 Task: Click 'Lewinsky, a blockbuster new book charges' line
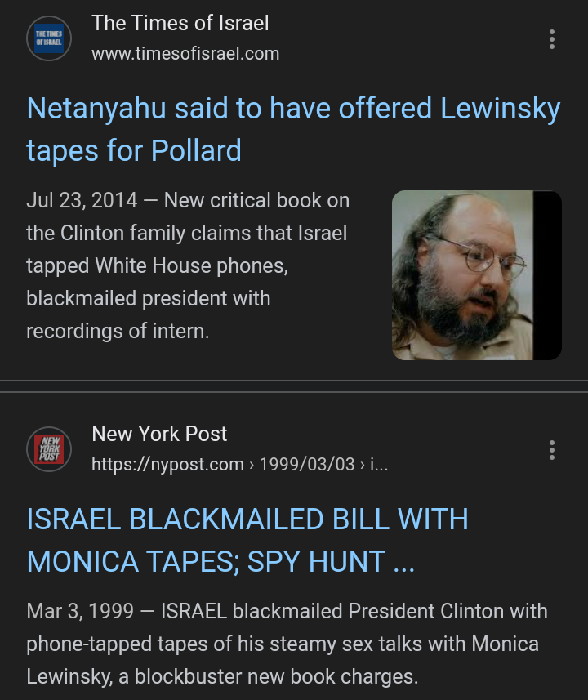pos(222,677)
